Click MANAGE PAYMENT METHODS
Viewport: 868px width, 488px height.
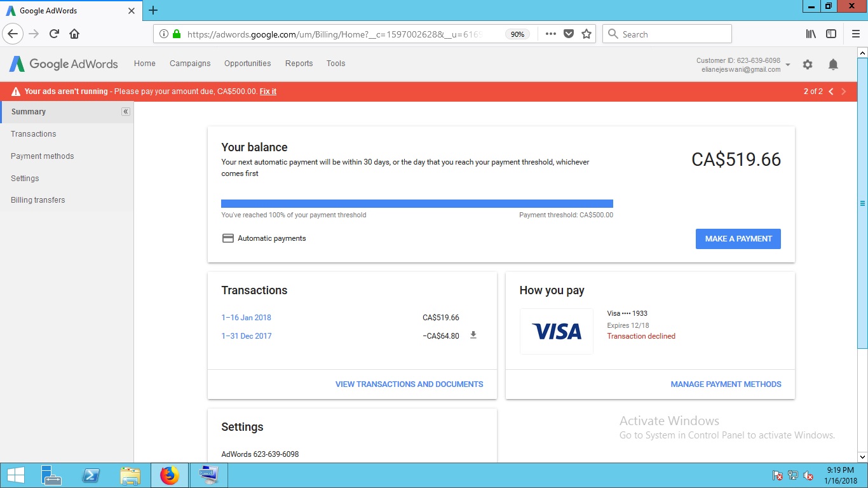tap(726, 384)
